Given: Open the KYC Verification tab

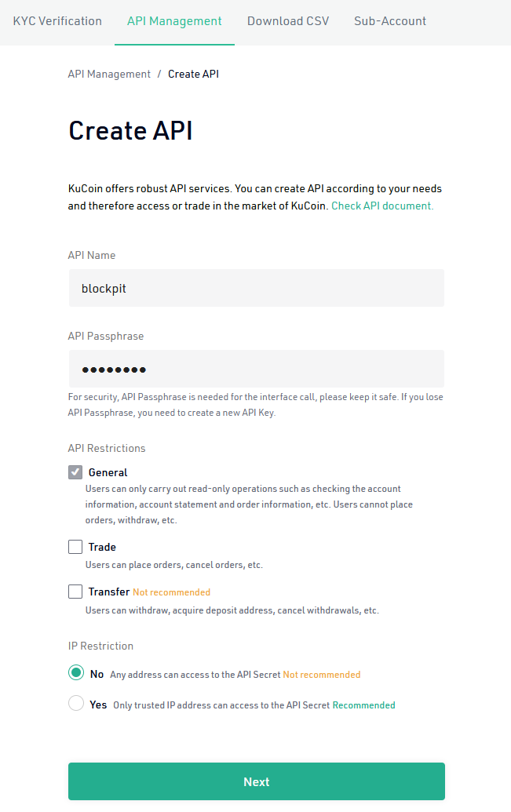Looking at the screenshot, I should [x=57, y=21].
